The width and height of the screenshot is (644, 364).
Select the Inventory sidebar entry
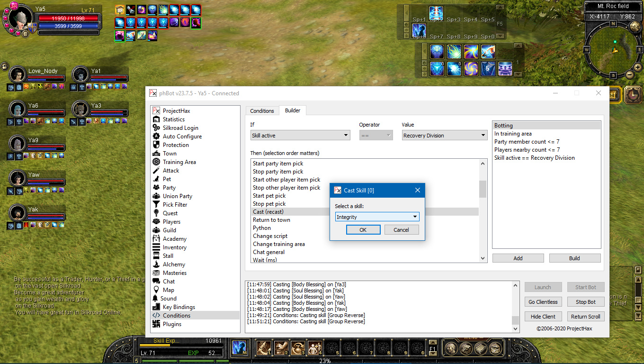(x=174, y=247)
